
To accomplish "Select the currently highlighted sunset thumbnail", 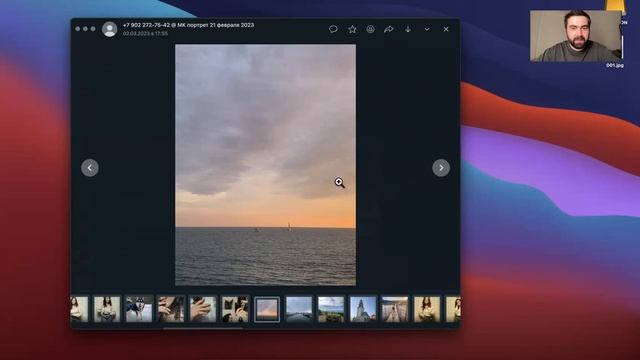I will (267, 309).
